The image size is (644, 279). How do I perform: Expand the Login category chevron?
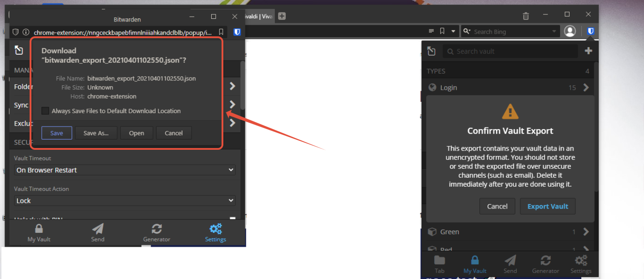tap(586, 87)
